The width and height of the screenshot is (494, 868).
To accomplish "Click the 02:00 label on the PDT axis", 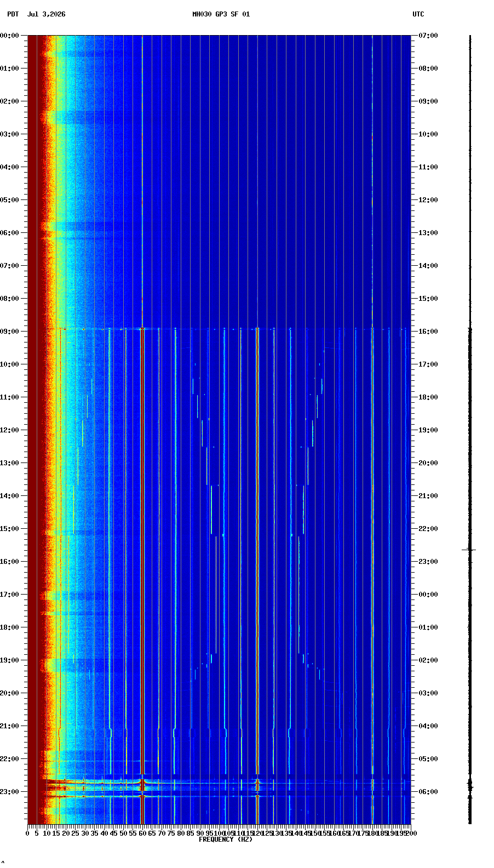I will point(9,101).
